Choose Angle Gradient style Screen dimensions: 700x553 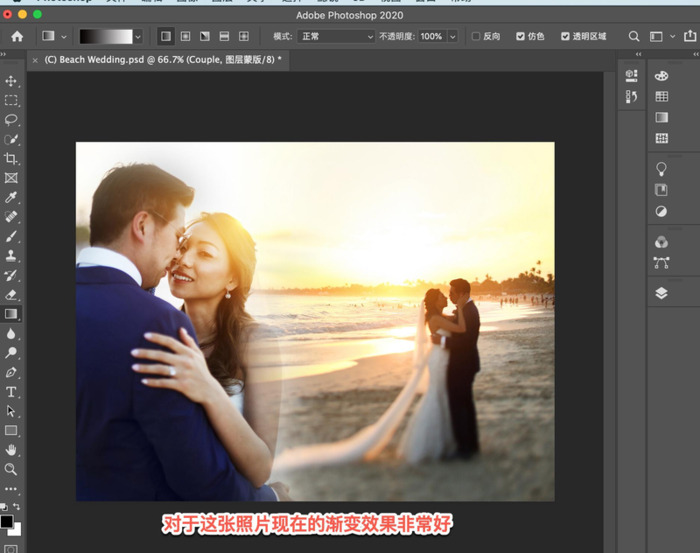click(205, 36)
